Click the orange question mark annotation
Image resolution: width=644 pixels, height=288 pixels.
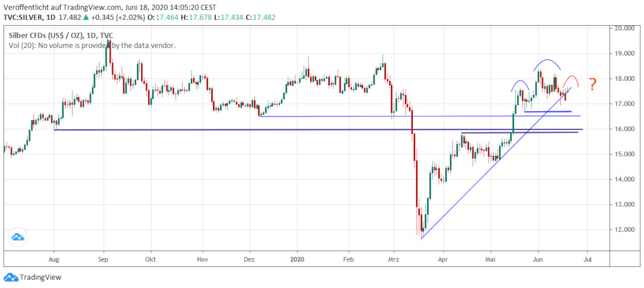[x=592, y=85]
